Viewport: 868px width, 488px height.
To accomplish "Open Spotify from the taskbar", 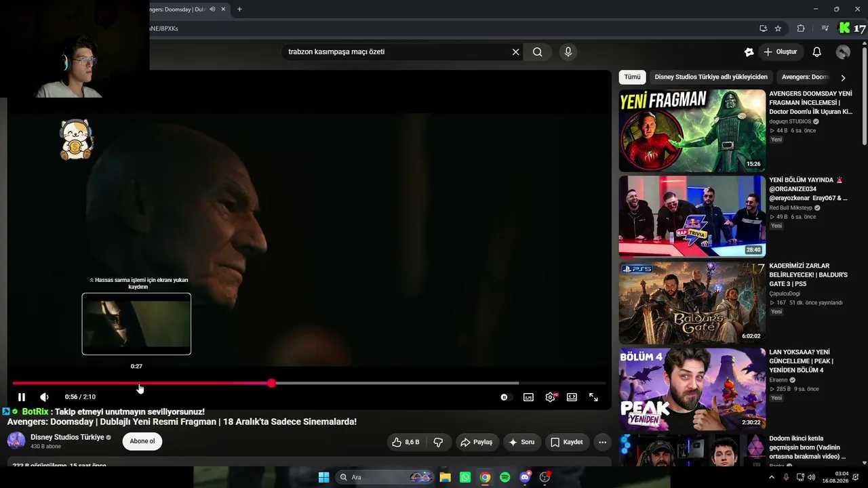I will point(505,477).
